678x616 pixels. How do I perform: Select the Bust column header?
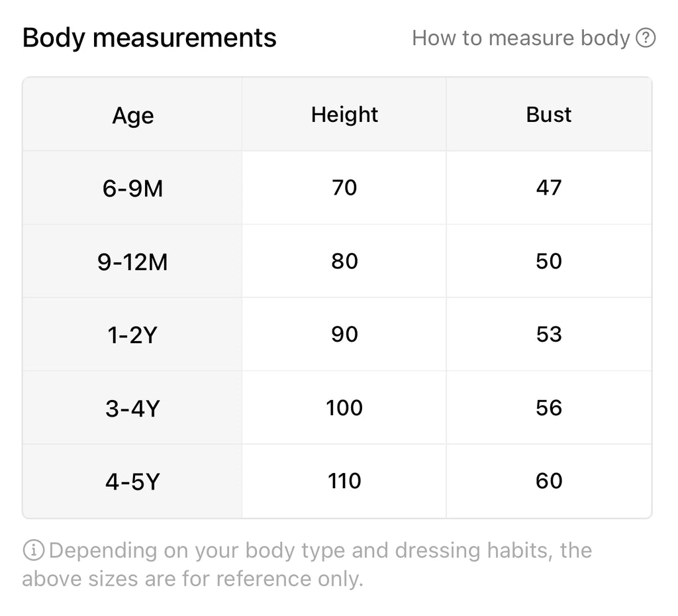point(549,115)
